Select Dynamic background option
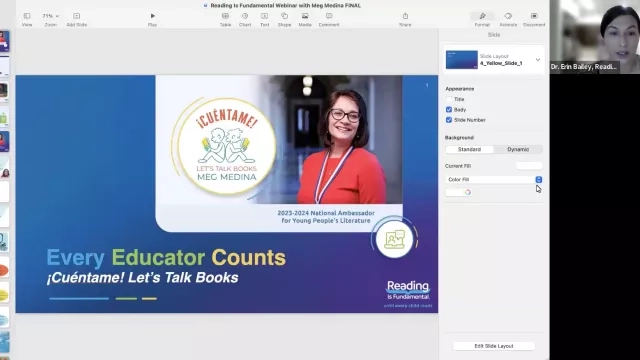640x360 pixels. (518, 149)
